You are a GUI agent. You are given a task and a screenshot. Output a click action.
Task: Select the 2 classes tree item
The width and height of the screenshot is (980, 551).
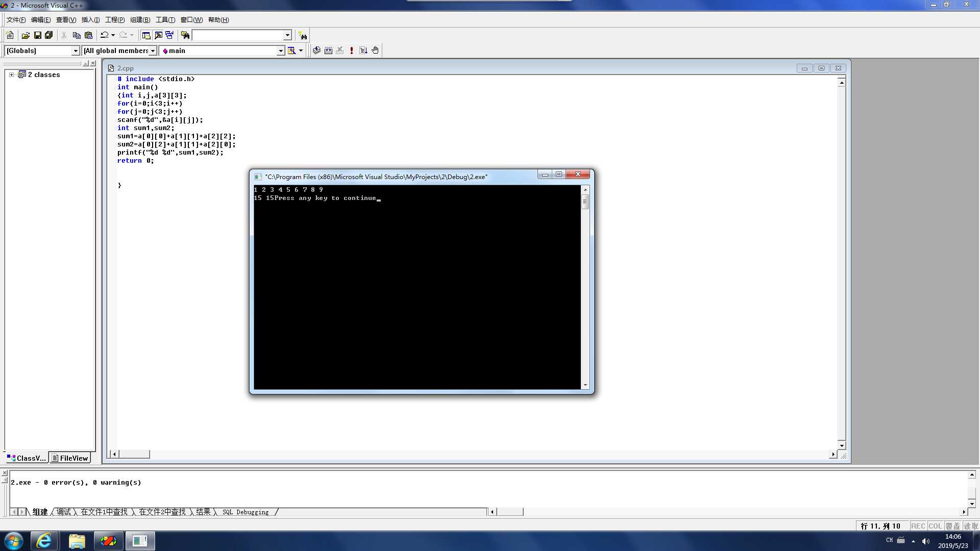(x=43, y=74)
